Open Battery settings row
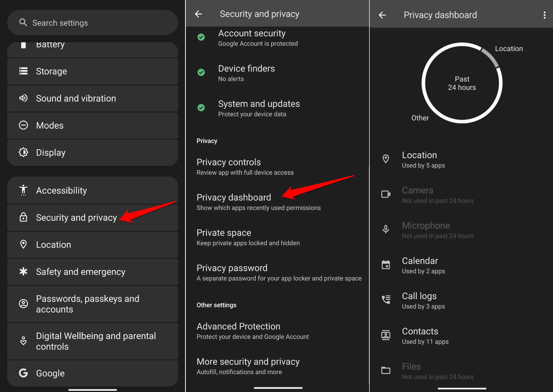The height and width of the screenshot is (392, 553). [92, 50]
